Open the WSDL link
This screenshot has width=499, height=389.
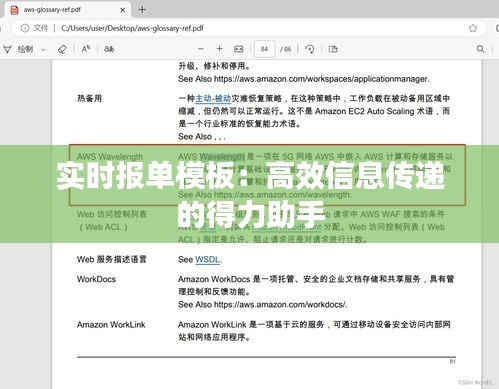point(208,260)
